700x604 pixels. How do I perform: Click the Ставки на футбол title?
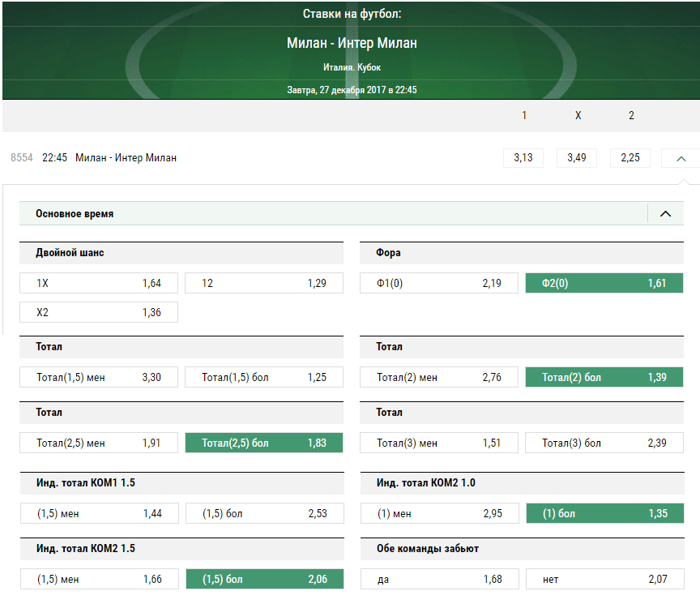(x=352, y=14)
